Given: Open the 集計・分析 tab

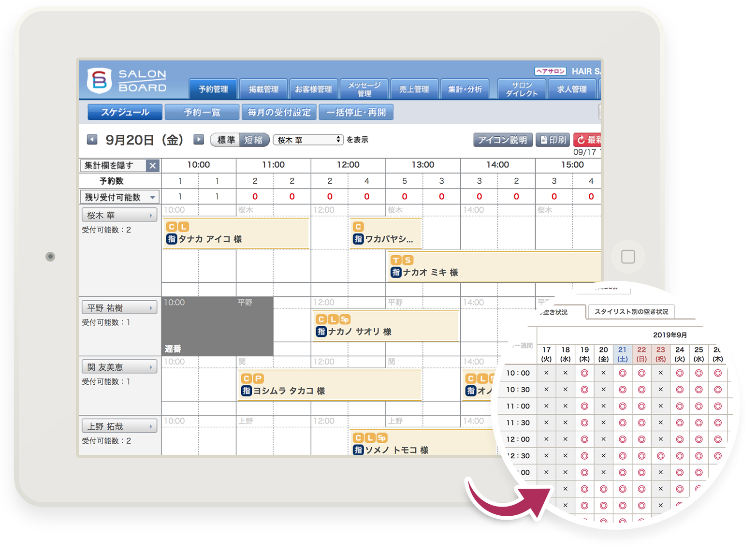Looking at the screenshot, I should [465, 89].
